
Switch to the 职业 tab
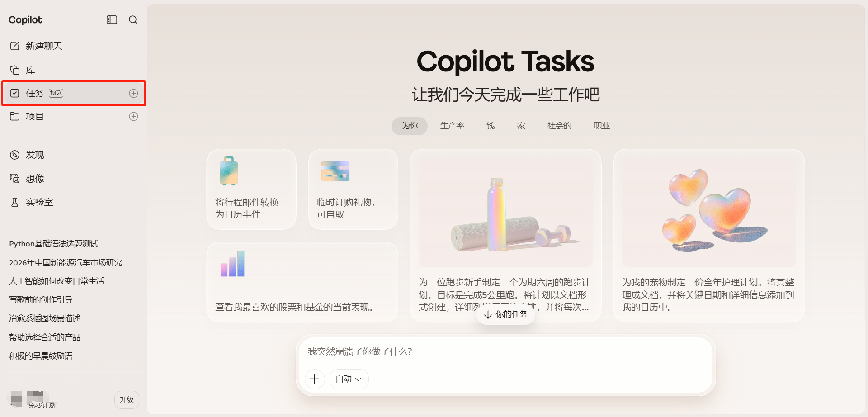602,126
